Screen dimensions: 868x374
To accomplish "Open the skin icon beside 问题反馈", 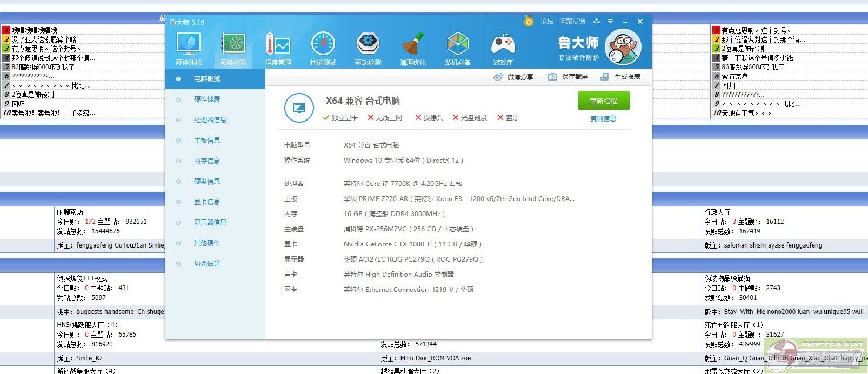I will coord(597,21).
